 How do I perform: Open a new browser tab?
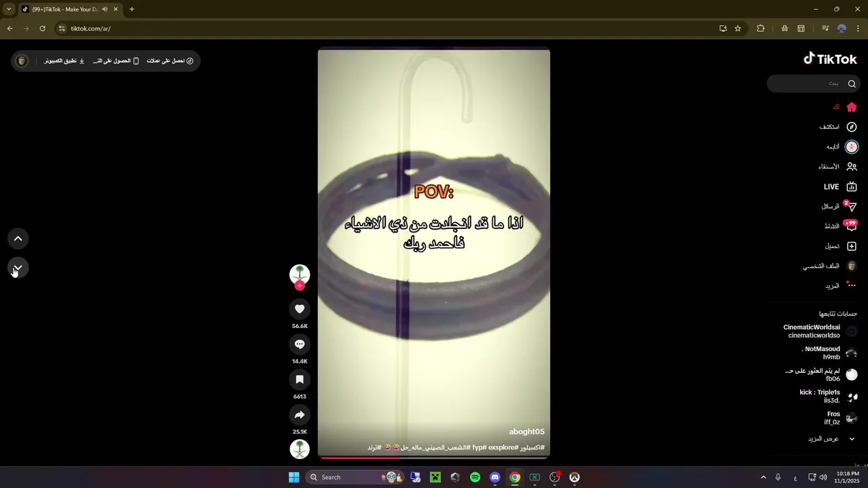[x=132, y=9]
